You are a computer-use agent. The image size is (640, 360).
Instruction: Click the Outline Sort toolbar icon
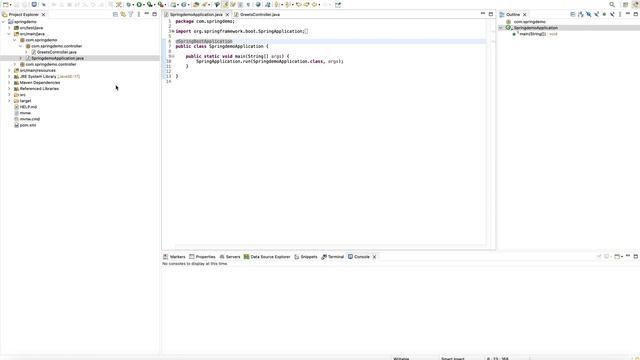click(x=580, y=14)
